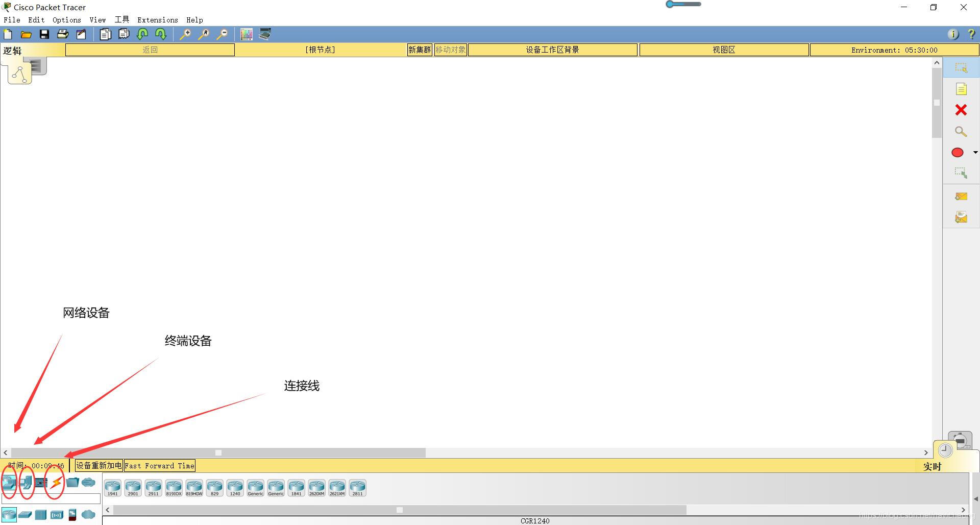Screen dimensions: 980x525
Task: Open the Custom Devices Dialog icon
Action: click(x=265, y=34)
